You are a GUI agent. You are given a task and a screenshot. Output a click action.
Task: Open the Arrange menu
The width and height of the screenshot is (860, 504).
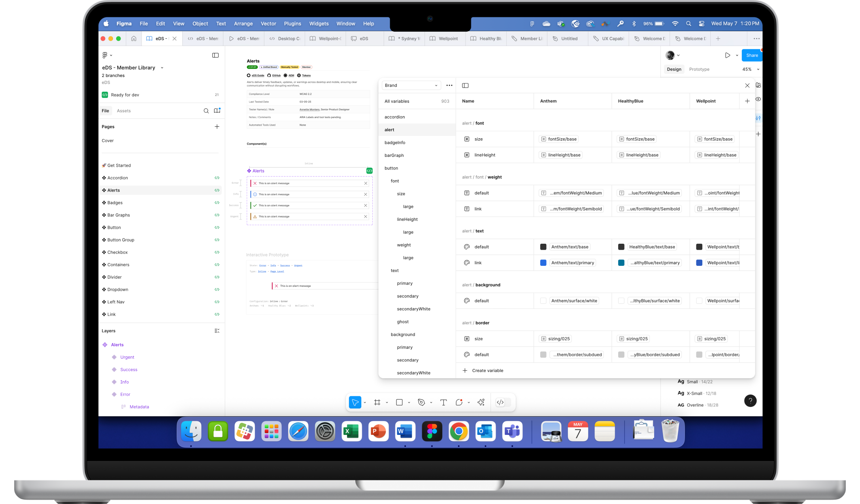pos(243,24)
